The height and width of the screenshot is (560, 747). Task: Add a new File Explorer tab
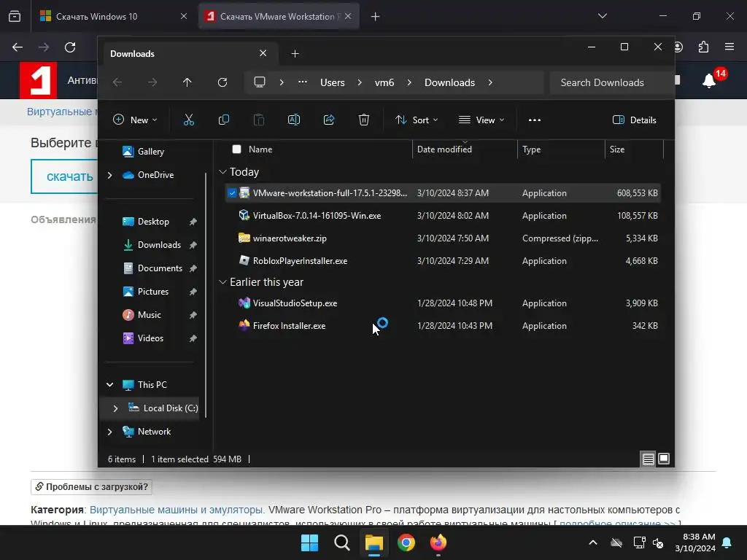[295, 54]
